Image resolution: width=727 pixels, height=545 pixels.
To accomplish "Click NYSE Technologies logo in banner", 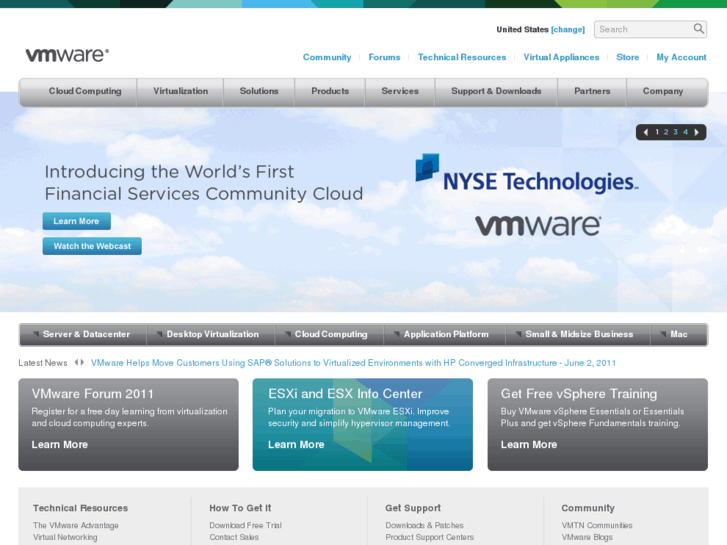I will [526, 174].
